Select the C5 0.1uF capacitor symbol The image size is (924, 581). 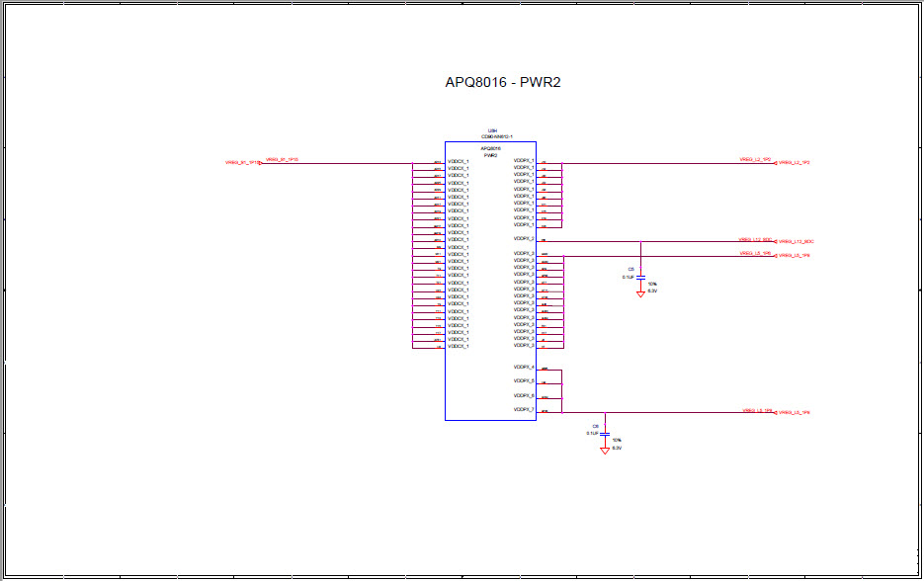(x=640, y=277)
